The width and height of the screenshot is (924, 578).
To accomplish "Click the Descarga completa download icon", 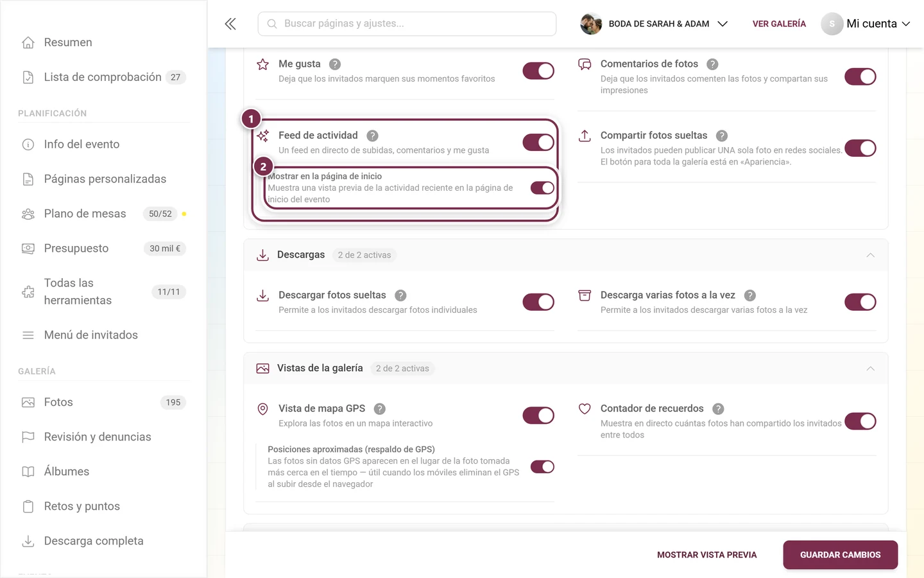I will pyautogui.click(x=28, y=541).
